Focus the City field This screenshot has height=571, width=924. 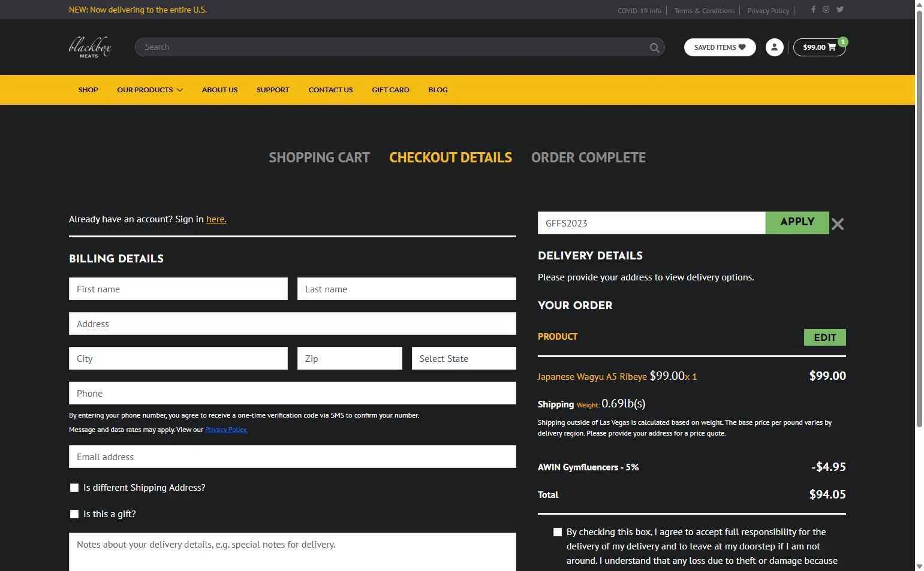coord(178,358)
